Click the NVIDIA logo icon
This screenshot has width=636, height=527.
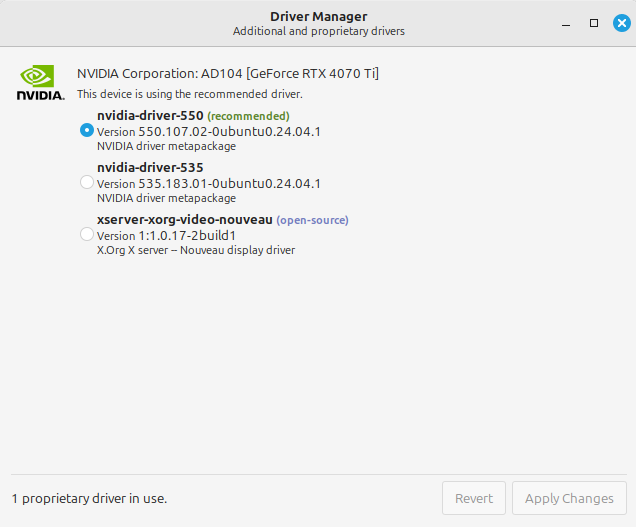40,83
